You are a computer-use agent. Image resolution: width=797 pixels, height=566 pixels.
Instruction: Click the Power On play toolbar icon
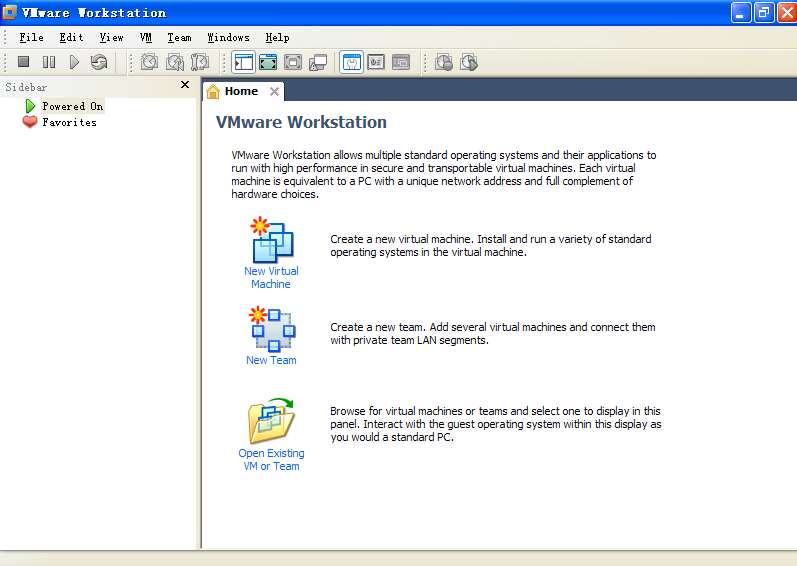pyautogui.click(x=74, y=62)
